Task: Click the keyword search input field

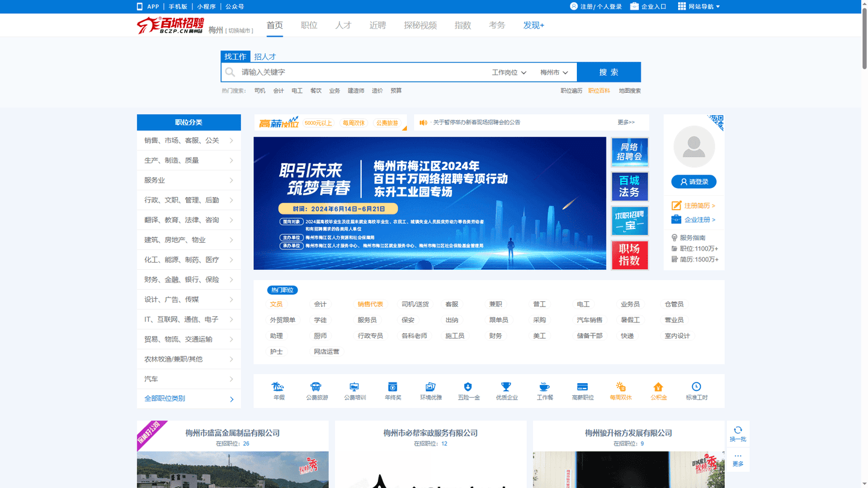Action: 362,72
